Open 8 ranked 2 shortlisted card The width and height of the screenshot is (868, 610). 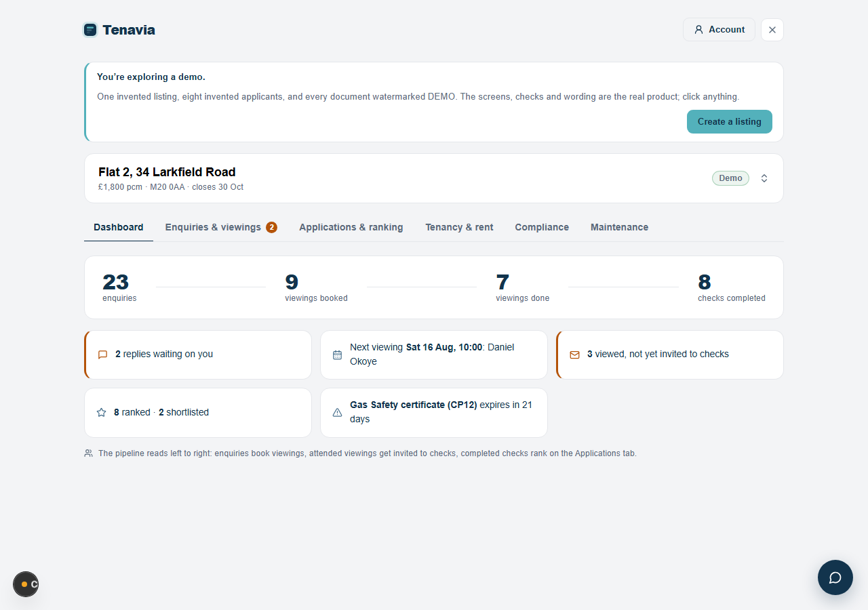198,413
